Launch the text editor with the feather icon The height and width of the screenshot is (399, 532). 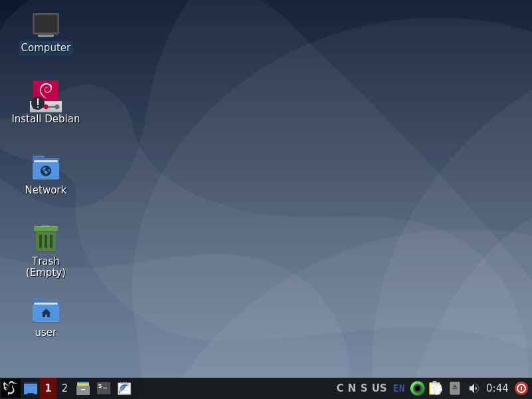124,388
